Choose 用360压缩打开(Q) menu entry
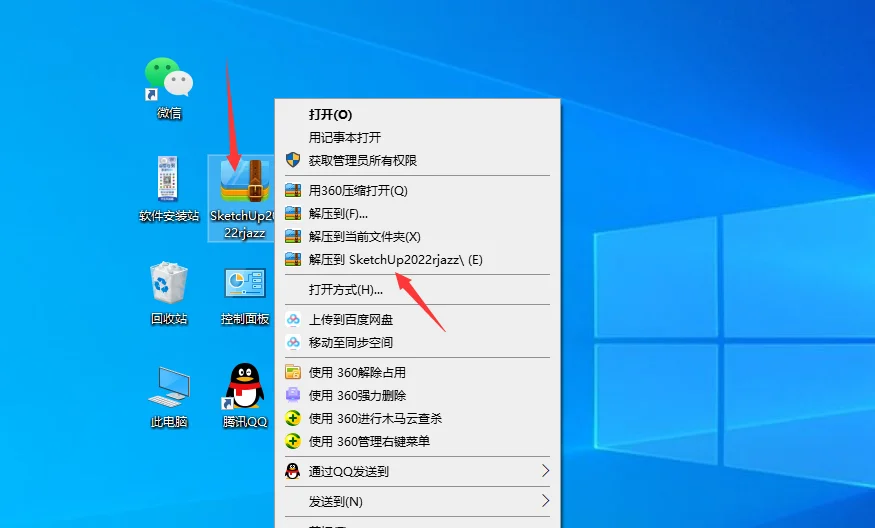This screenshot has width=875, height=528. click(x=417, y=190)
